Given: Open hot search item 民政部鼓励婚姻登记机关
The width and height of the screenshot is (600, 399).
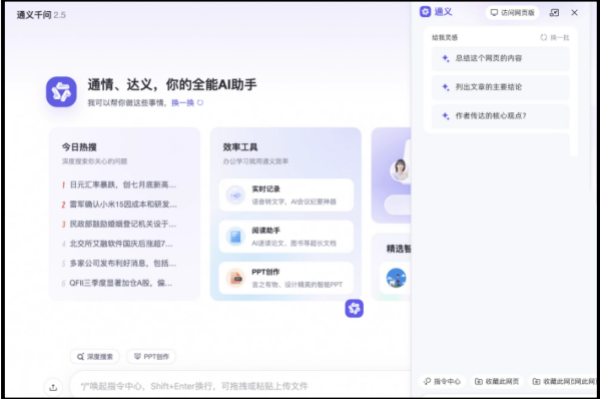Looking at the screenshot, I should (119, 224).
